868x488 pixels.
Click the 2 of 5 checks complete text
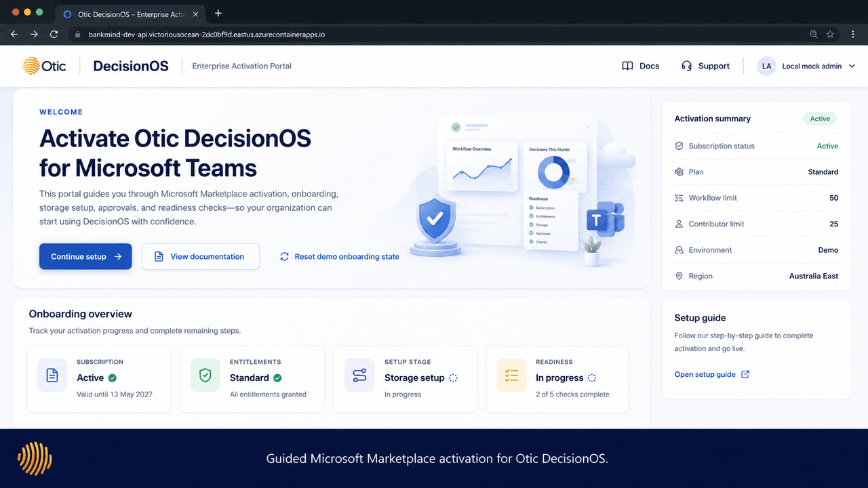coord(572,394)
